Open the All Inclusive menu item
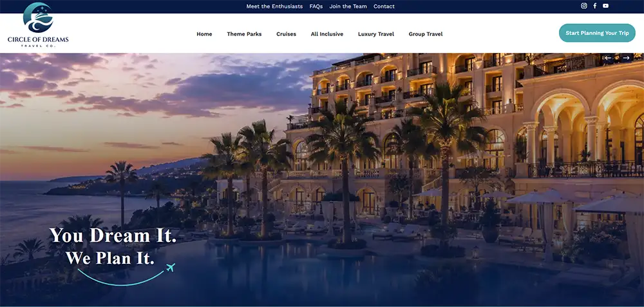The image size is (644, 307). point(327,34)
